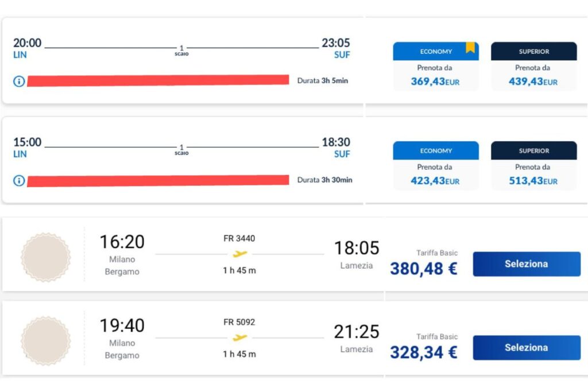
Task: Select Superior fare 439,43 EUR
Action: (533, 66)
